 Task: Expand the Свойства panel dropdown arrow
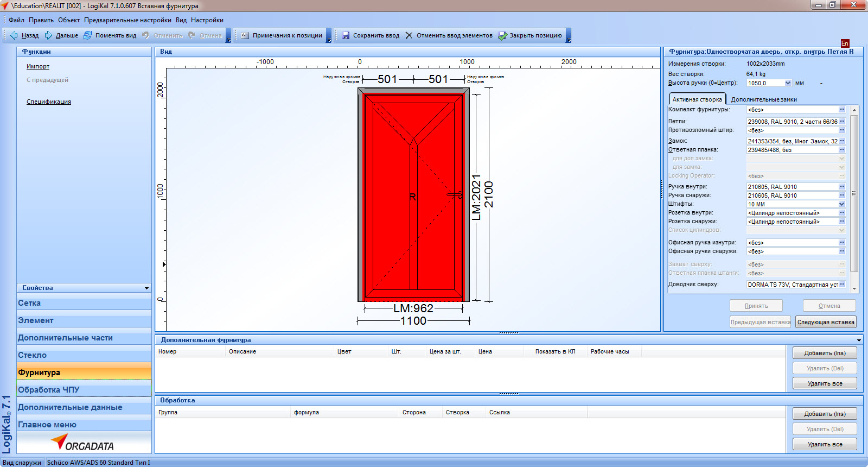[x=146, y=288]
